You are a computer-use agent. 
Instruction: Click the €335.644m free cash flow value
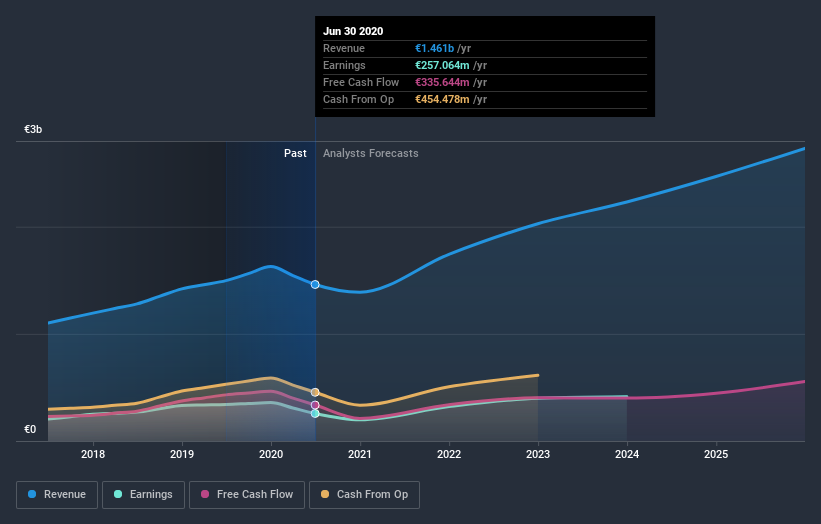pyautogui.click(x=442, y=82)
